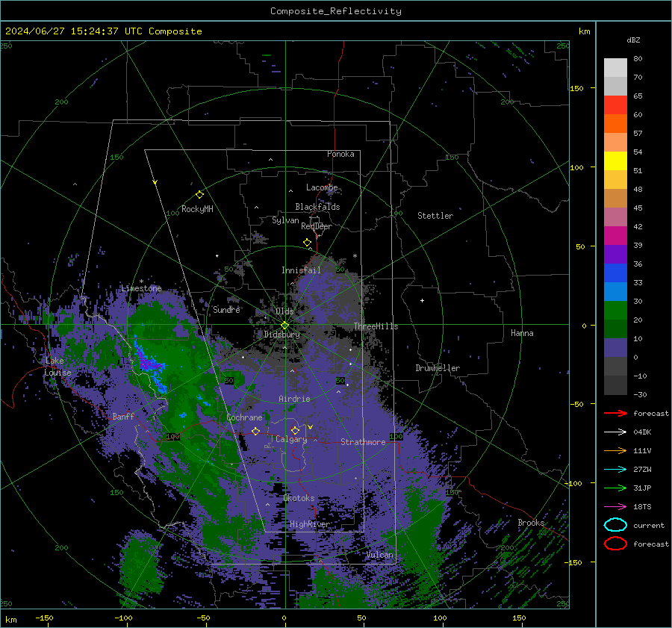Click the bright yellow 54-51 dBZ swatch
Screen dimensions: 672x628
tap(615, 161)
